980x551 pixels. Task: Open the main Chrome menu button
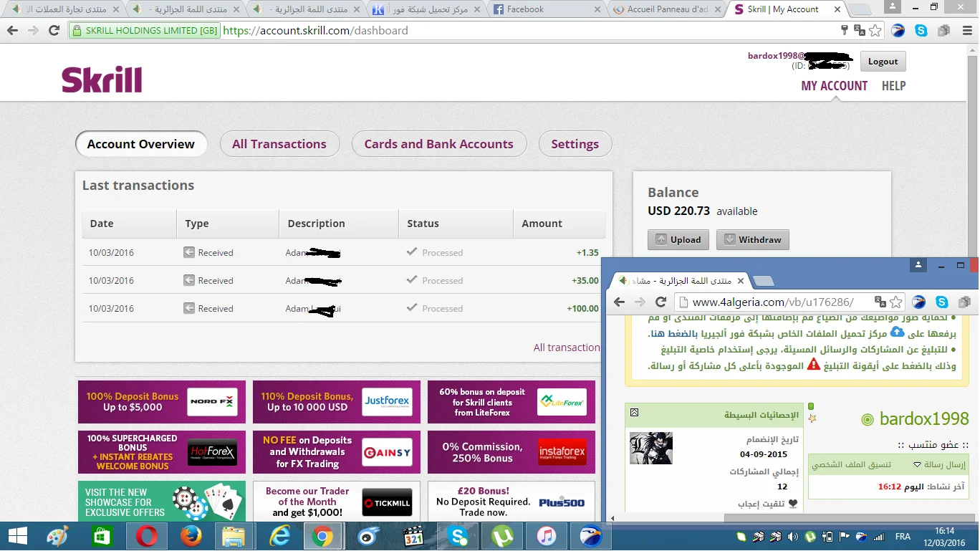(966, 31)
